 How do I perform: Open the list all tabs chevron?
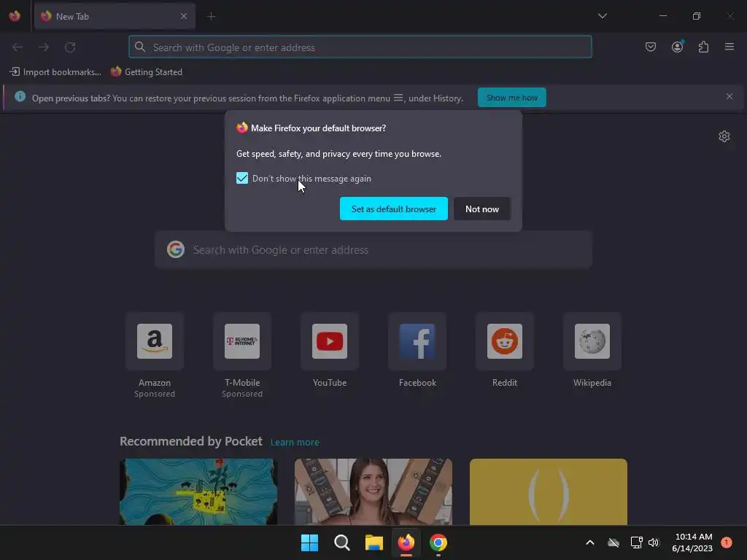tap(602, 16)
